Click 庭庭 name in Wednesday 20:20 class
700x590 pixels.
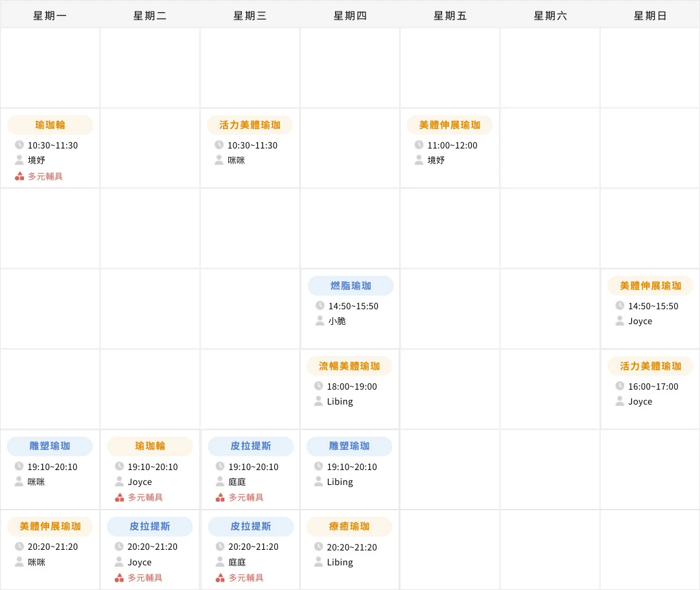(237, 562)
